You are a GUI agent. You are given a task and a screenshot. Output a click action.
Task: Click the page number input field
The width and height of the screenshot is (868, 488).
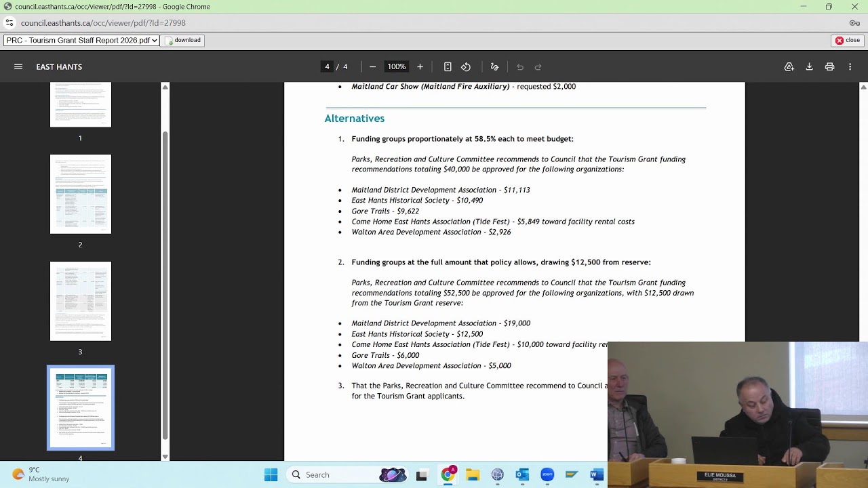[x=327, y=66]
